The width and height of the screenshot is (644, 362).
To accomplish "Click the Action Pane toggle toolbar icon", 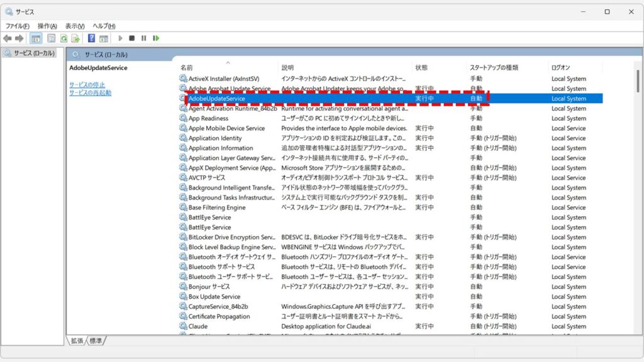I will point(104,38).
